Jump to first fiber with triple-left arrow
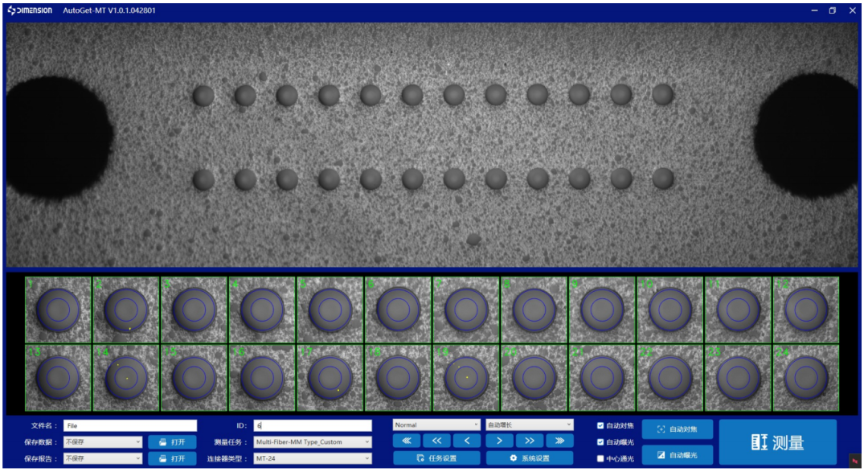868x476 pixels. [x=406, y=441]
